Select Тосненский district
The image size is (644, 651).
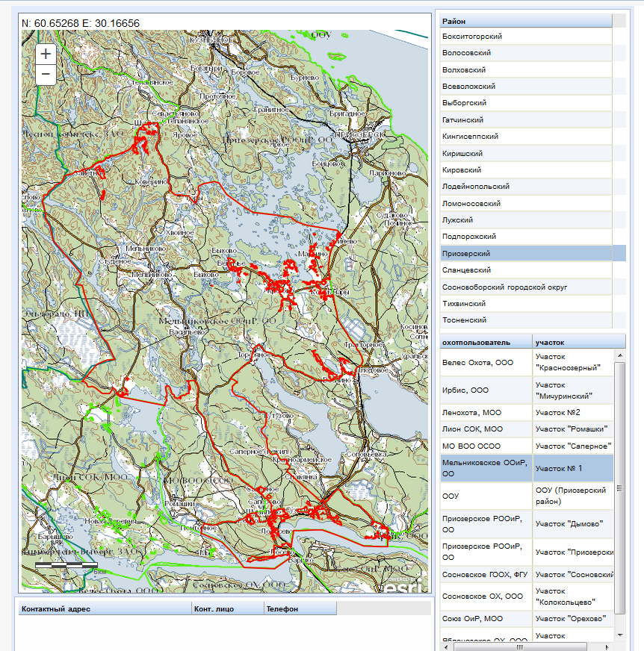pos(526,320)
